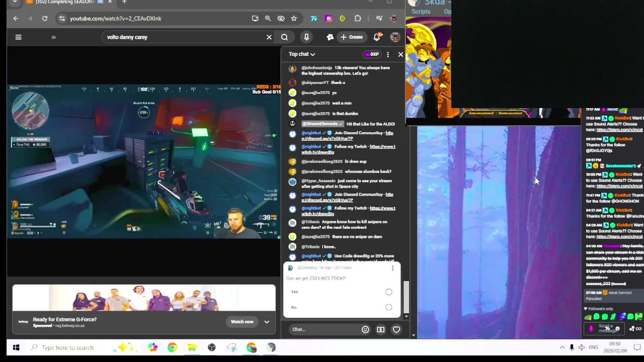
Task: Open the YouTube hamburger guide menu
Action: point(18,37)
